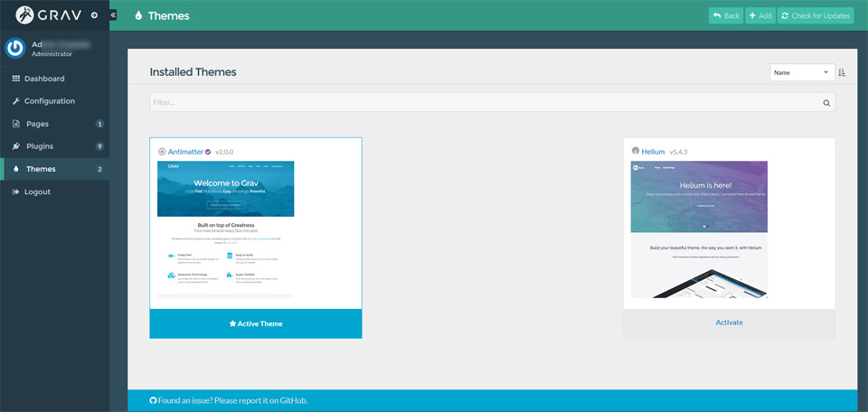Click the Installed Themes heading

[193, 72]
